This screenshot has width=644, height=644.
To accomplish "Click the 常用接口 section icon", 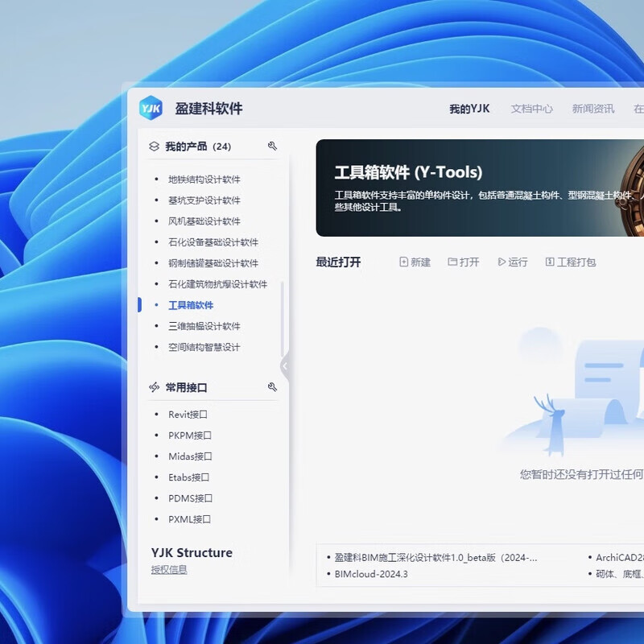I will (154, 387).
